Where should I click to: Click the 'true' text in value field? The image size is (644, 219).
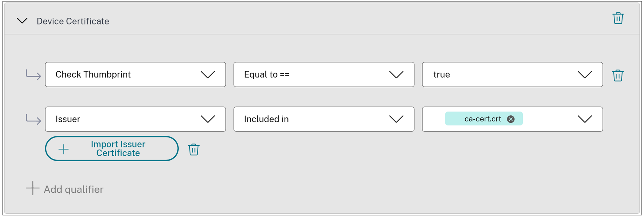point(441,74)
